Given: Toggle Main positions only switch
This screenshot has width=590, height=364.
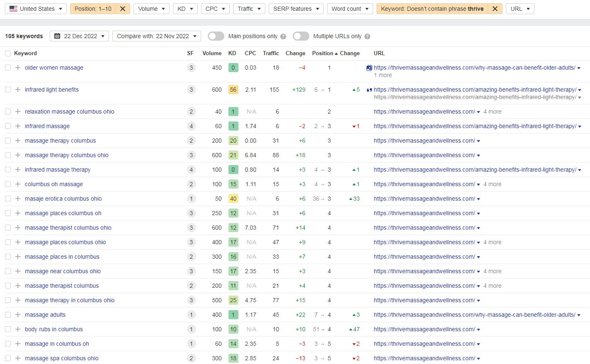Looking at the screenshot, I should point(216,36).
